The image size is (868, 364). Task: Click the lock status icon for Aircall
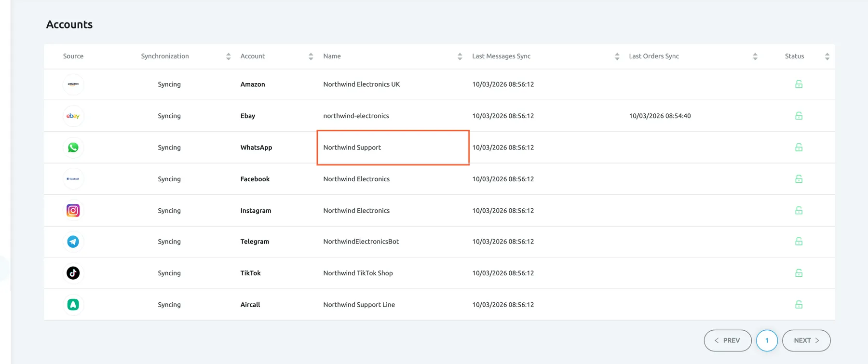[799, 305]
